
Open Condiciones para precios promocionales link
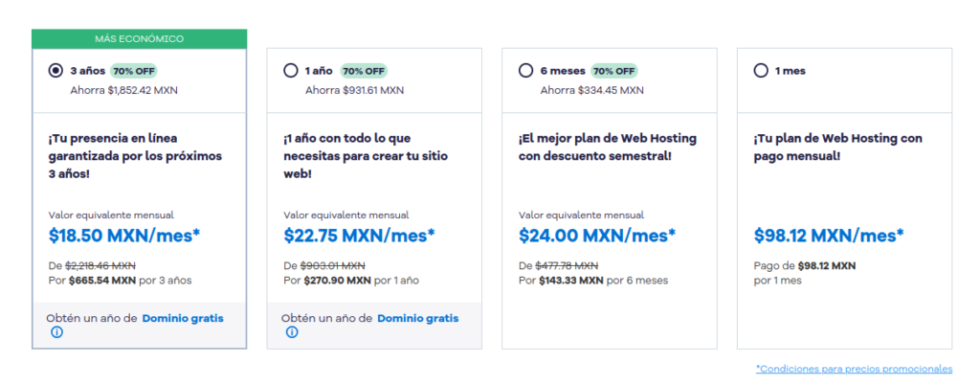(854, 369)
